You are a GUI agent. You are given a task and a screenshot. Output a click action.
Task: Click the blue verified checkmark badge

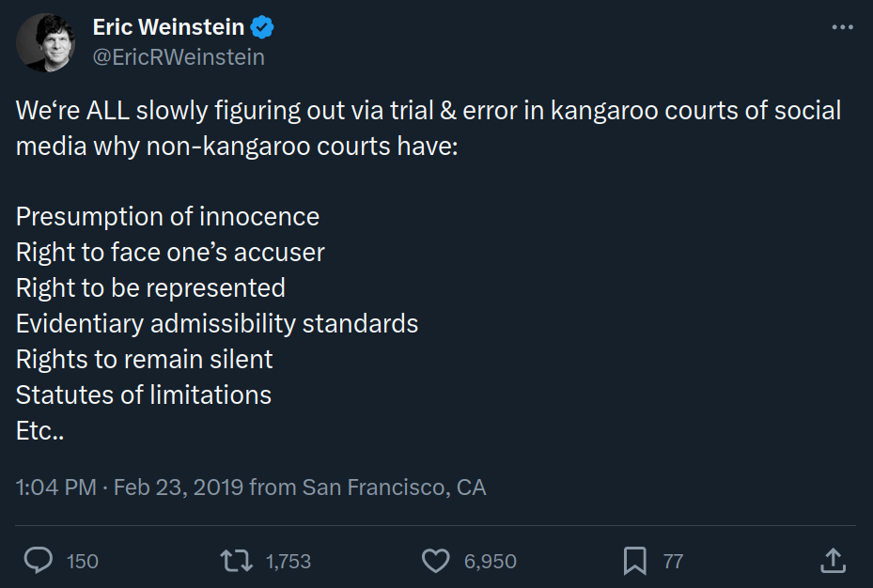(264, 28)
